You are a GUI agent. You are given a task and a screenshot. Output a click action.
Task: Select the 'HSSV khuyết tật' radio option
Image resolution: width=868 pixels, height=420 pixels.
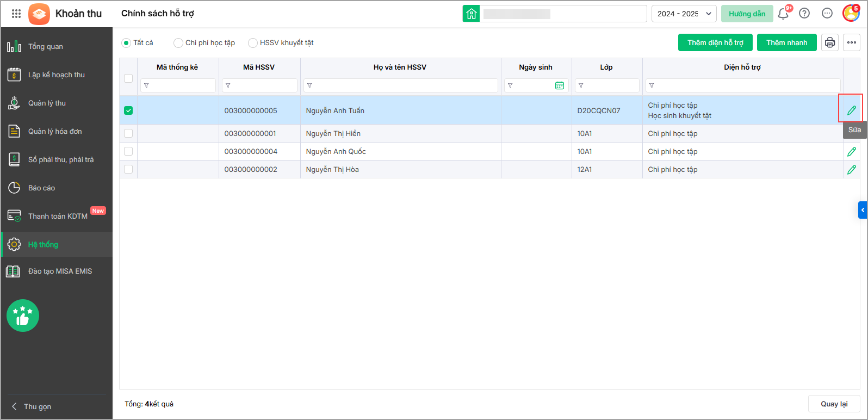(253, 43)
